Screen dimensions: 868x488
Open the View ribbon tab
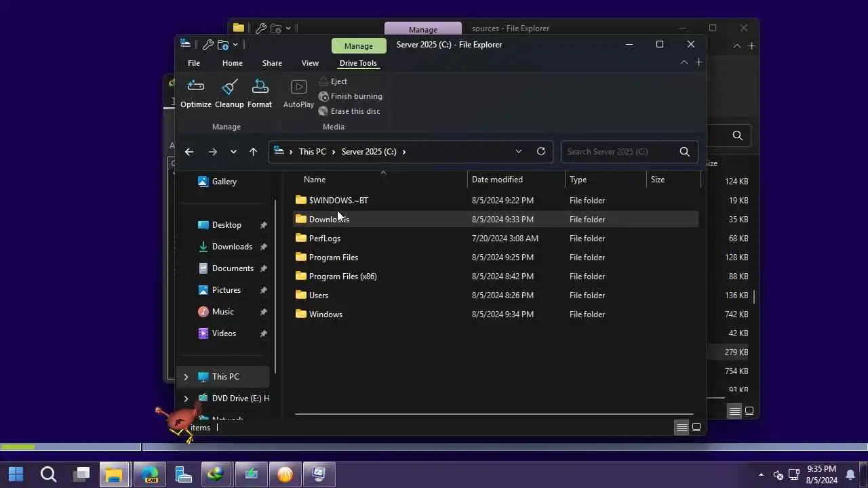coord(310,63)
